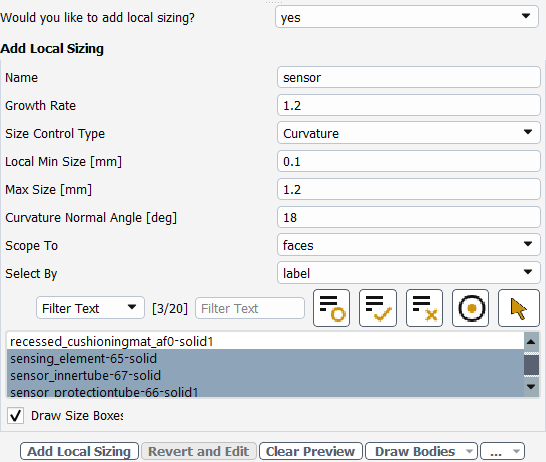Click the Add Local Sizing button
546x462 pixels.
(x=79, y=451)
